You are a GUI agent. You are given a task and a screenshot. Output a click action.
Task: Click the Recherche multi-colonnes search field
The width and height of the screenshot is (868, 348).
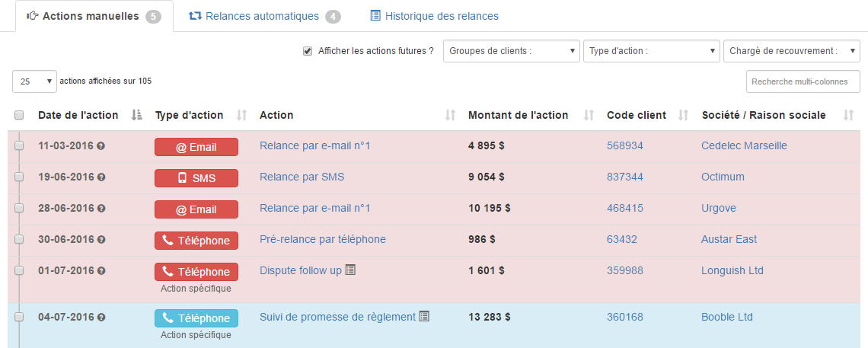tap(803, 81)
